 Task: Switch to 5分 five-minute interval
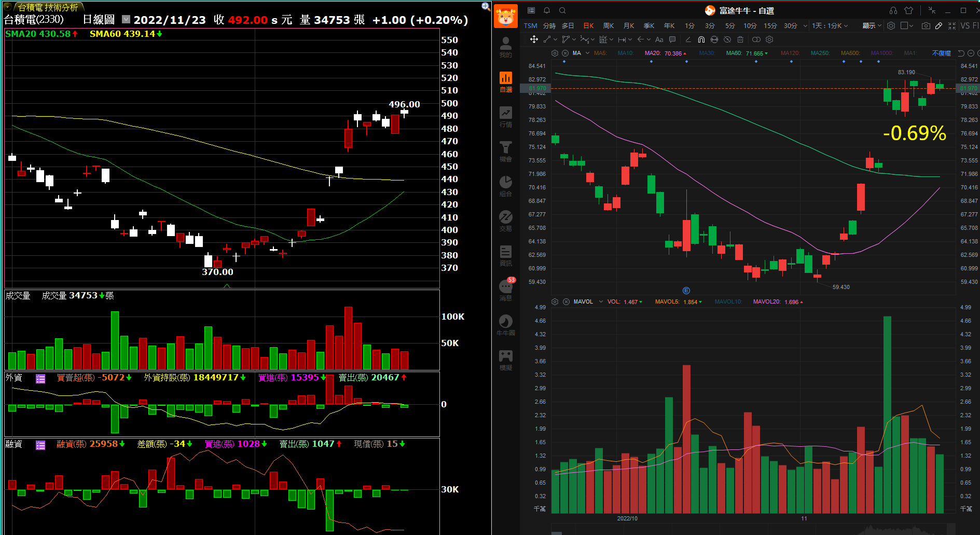tap(730, 25)
